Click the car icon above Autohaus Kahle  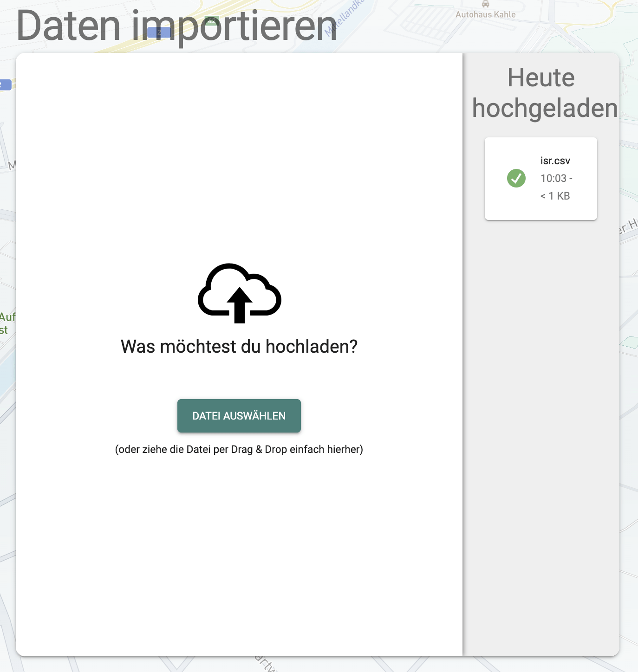[486, 4]
